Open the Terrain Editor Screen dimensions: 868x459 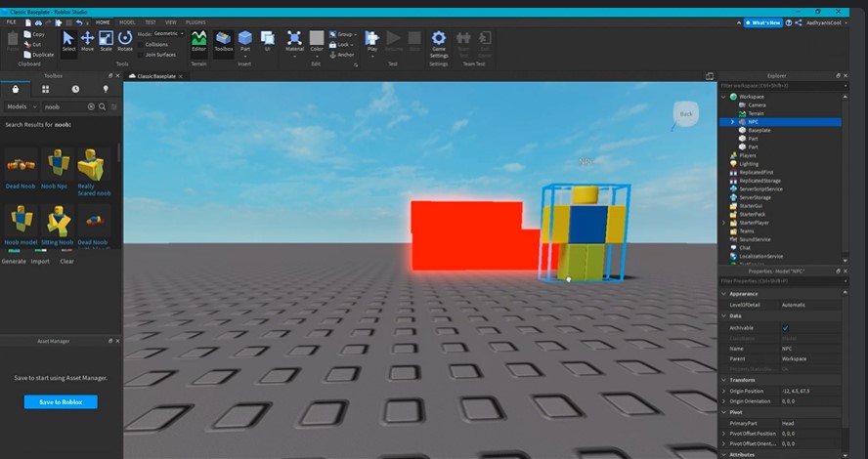tap(198, 40)
